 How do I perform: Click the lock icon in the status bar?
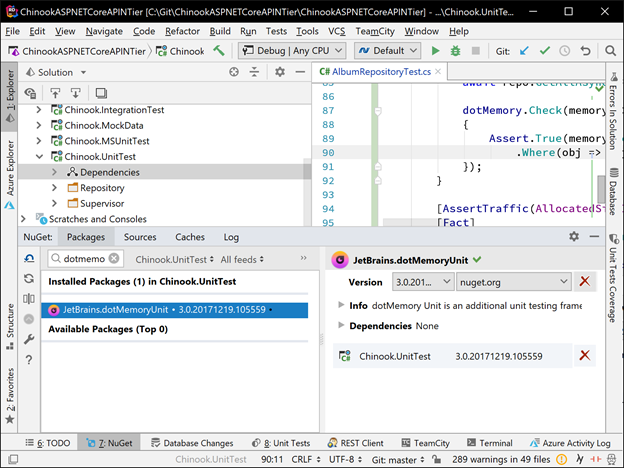pyautogui.click(x=436, y=459)
